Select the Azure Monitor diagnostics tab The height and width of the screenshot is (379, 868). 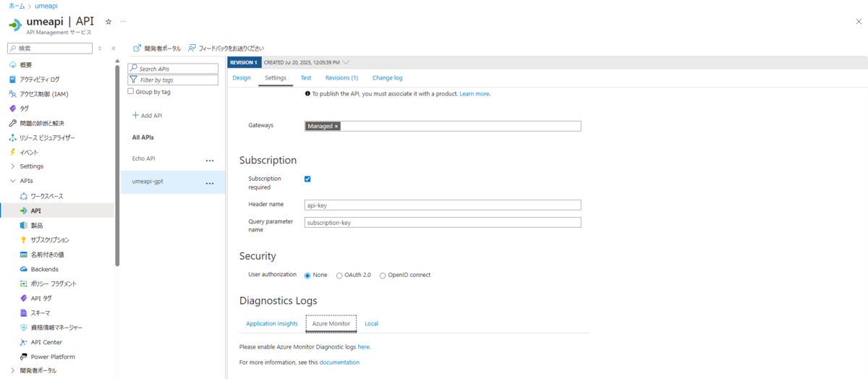click(x=331, y=323)
